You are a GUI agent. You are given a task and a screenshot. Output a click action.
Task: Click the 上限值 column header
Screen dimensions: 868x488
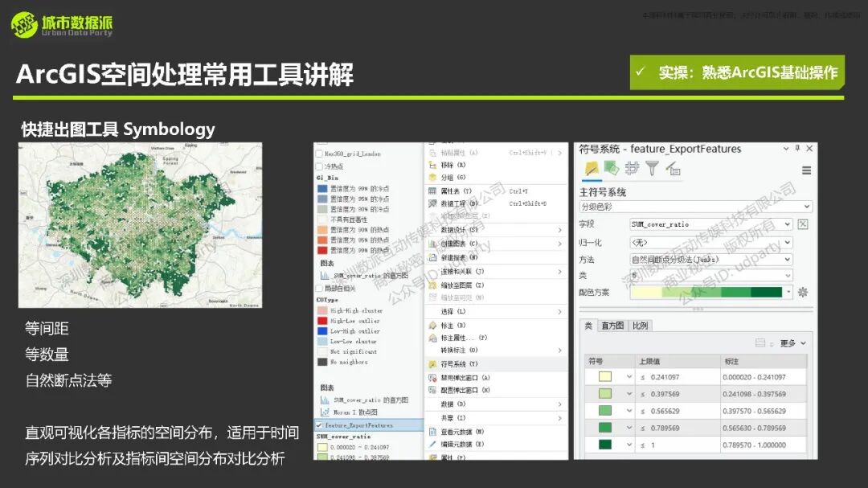coord(677,361)
